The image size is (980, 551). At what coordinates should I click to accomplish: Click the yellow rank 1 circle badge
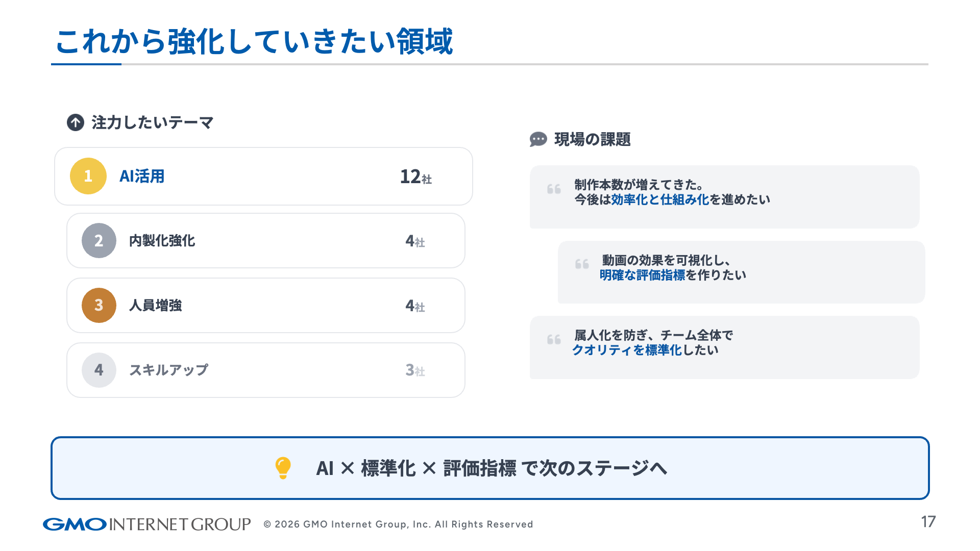pyautogui.click(x=88, y=176)
